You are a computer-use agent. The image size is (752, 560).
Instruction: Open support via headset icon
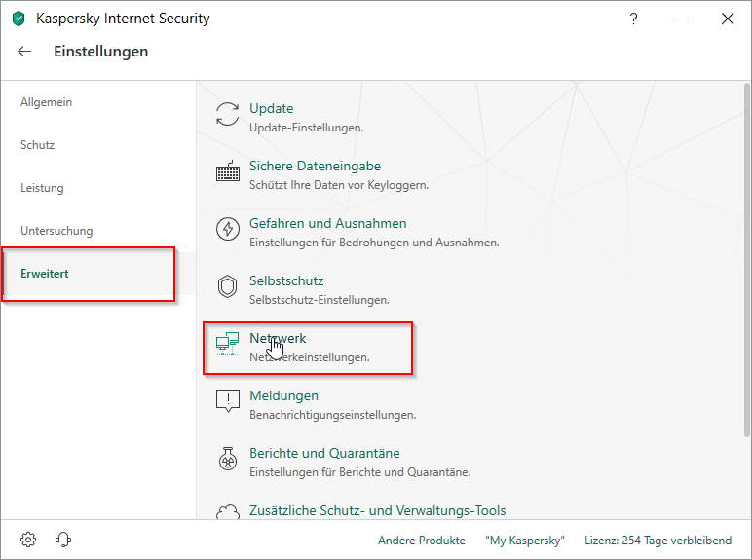click(x=63, y=540)
